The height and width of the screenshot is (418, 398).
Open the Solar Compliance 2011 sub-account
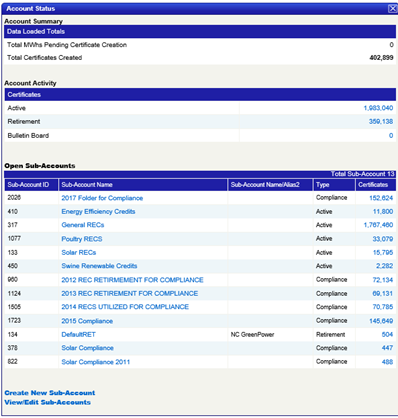(96, 362)
